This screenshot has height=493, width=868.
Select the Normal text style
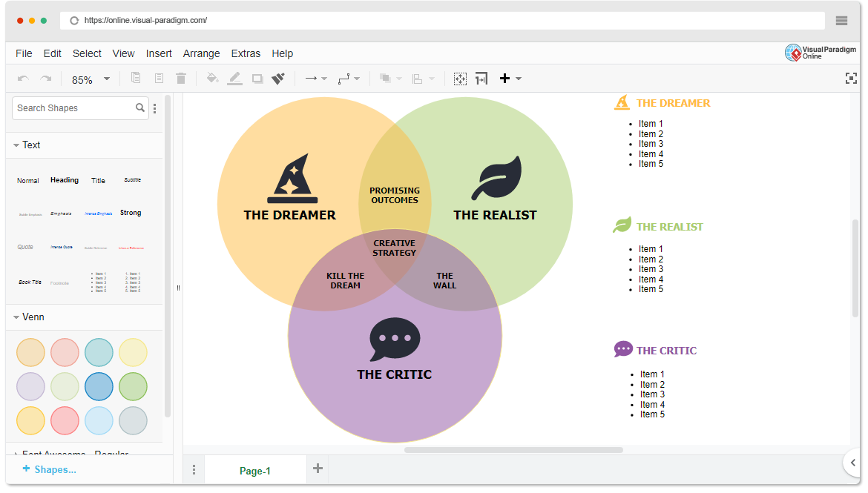coord(27,180)
